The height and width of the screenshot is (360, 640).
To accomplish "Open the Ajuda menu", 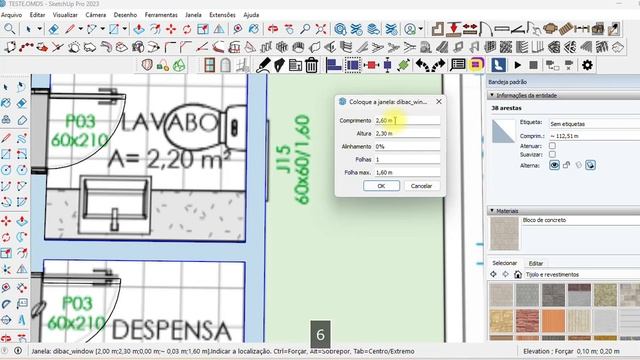I will [x=251, y=15].
